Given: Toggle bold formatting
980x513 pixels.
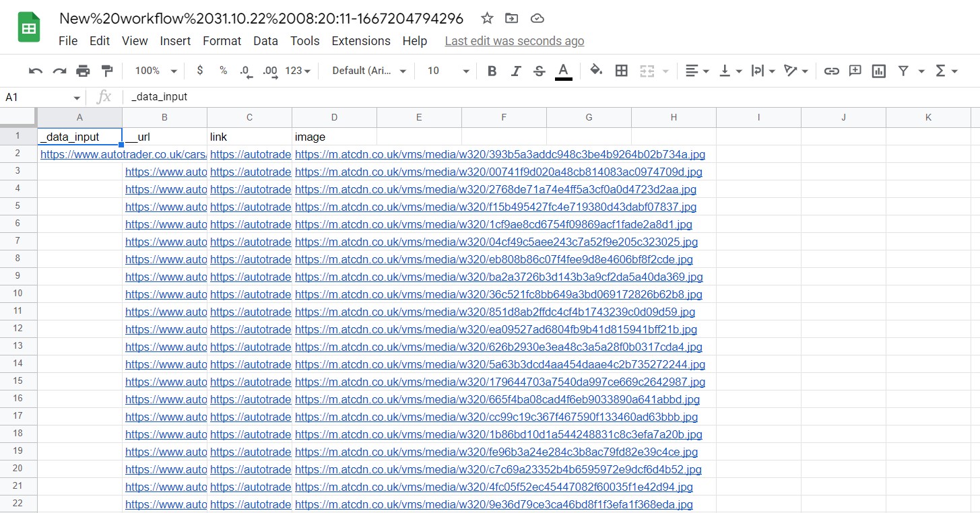Looking at the screenshot, I should 492,71.
